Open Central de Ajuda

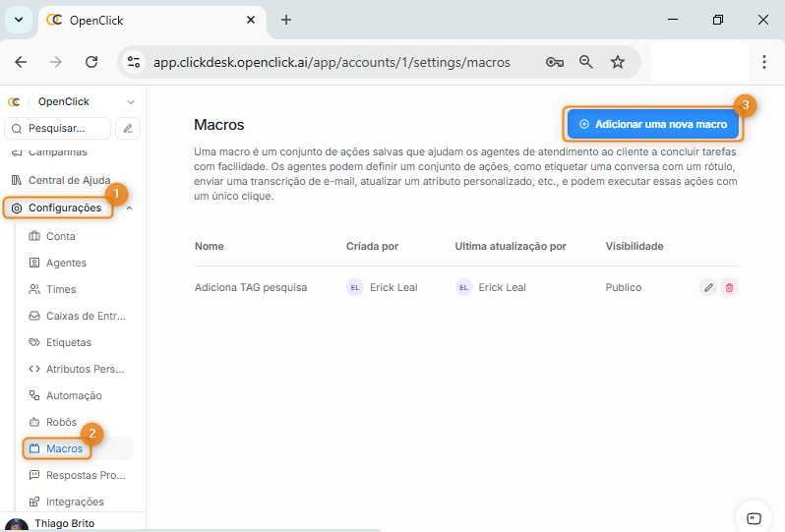point(69,180)
